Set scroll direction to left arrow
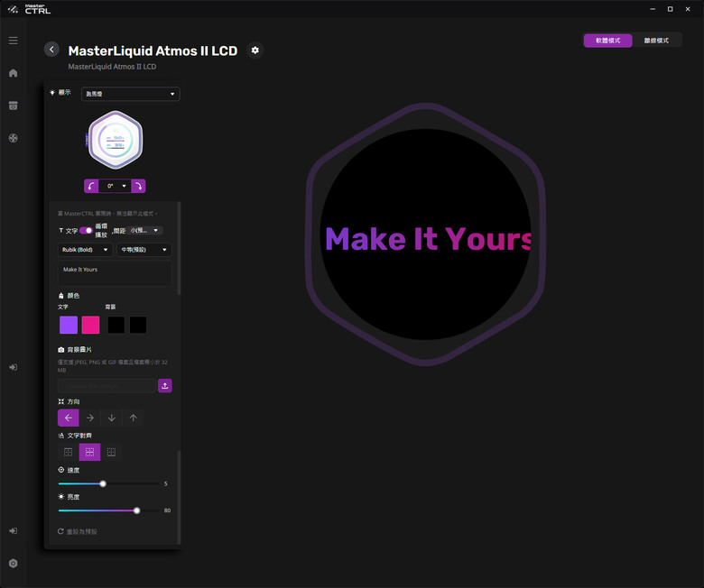This screenshot has height=588, width=704. click(x=69, y=418)
